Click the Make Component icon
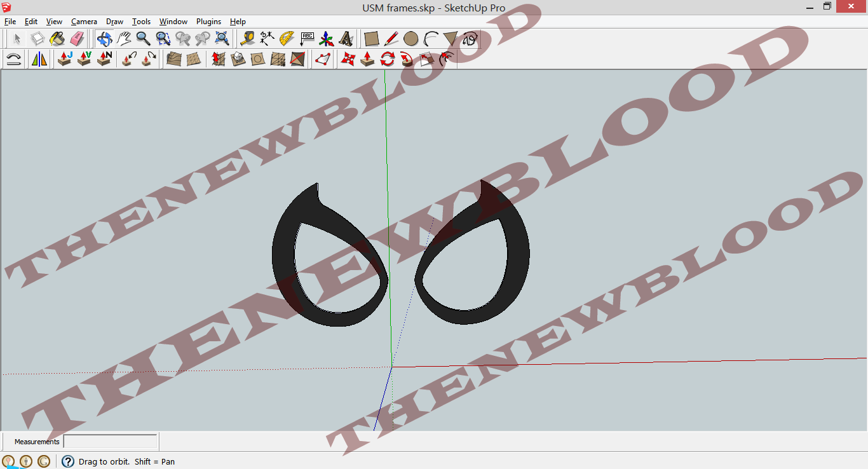The image size is (868, 469). 37,39
